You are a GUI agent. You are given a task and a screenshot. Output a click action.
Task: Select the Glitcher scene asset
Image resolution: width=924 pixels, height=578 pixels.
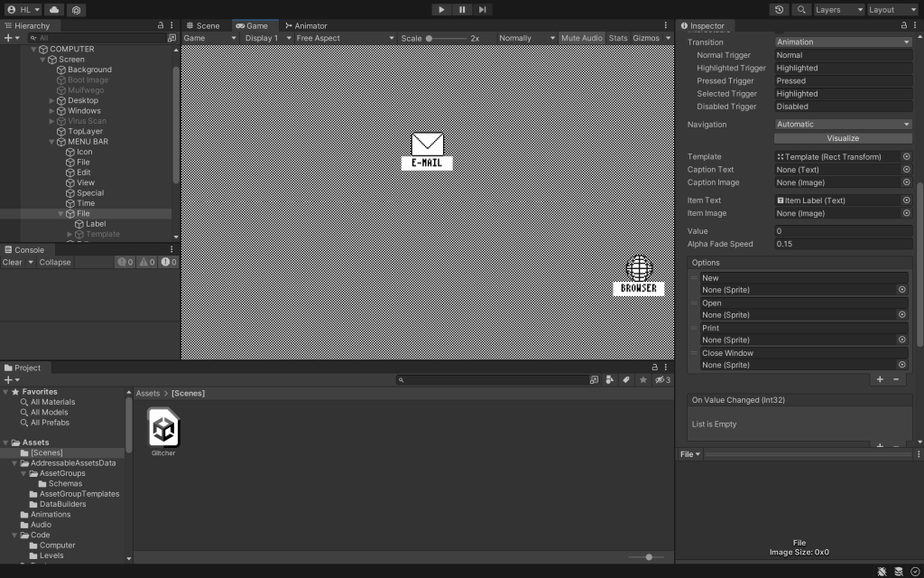[163, 430]
